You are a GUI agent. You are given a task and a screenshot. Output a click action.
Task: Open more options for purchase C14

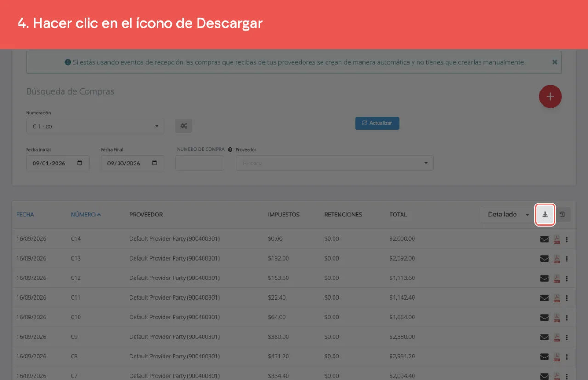pos(567,239)
